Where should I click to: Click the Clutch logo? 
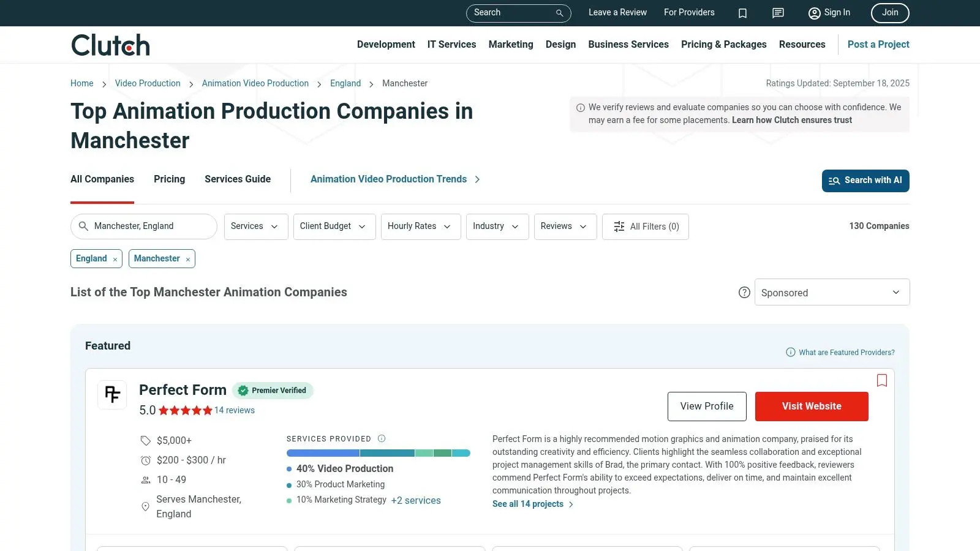(x=111, y=45)
